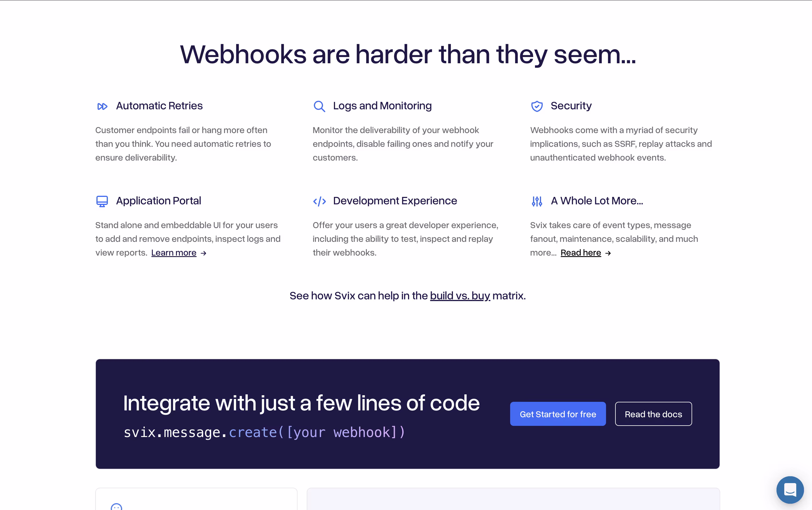Screen dimensions: 812x510
Task: Open the Read here link
Action: click(x=581, y=253)
